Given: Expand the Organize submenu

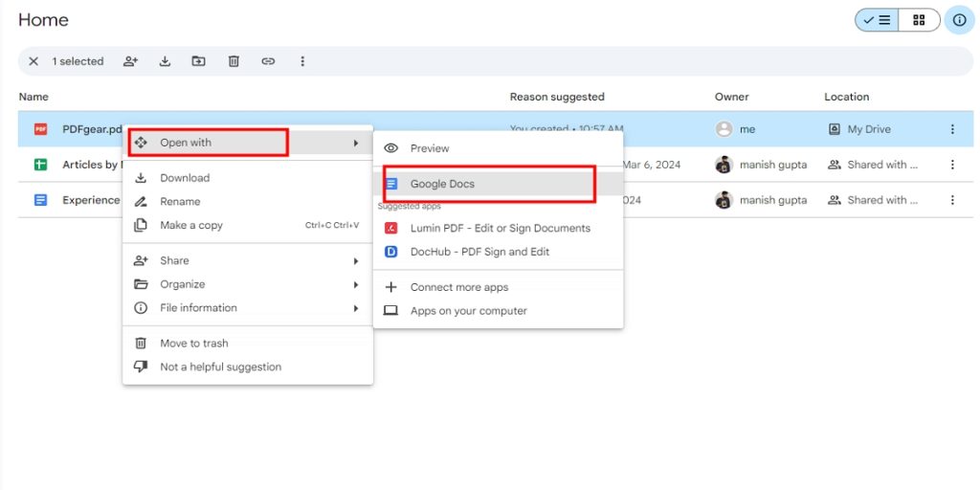Looking at the screenshot, I should click(248, 284).
